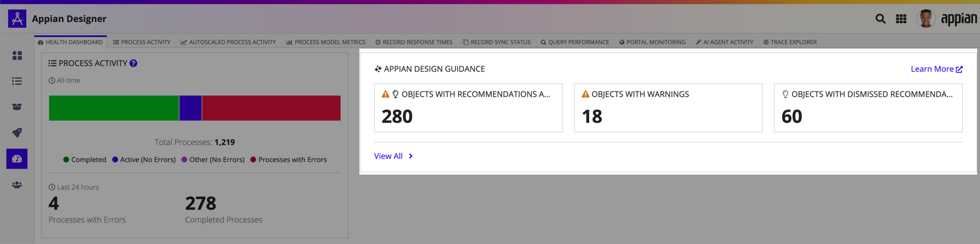Click the appian wordmark logo
The image size is (980, 244).
tap(959, 19)
